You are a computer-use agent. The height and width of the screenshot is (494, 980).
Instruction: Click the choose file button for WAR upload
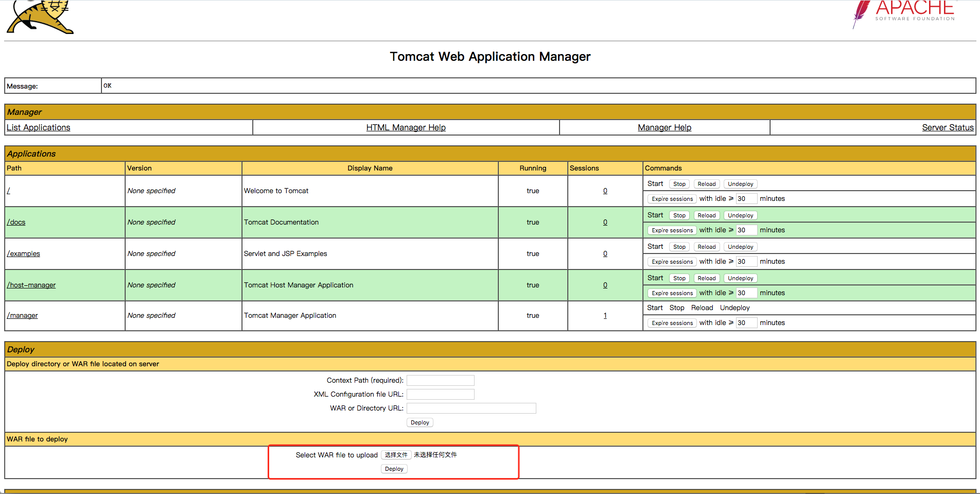pyautogui.click(x=396, y=455)
